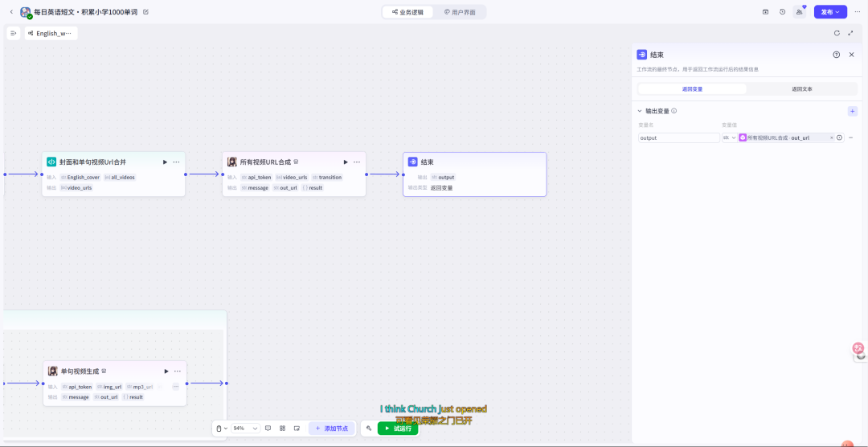Switch to 业务逻辑 tab

(x=408, y=12)
